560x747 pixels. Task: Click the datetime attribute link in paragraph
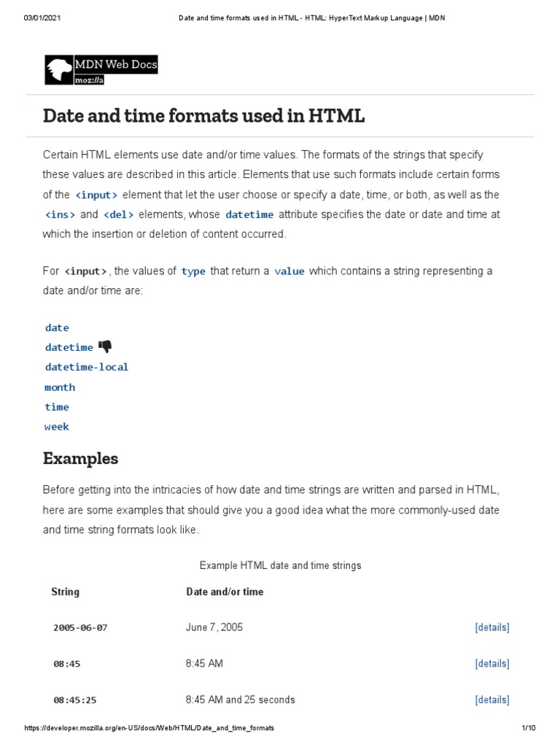point(249,214)
